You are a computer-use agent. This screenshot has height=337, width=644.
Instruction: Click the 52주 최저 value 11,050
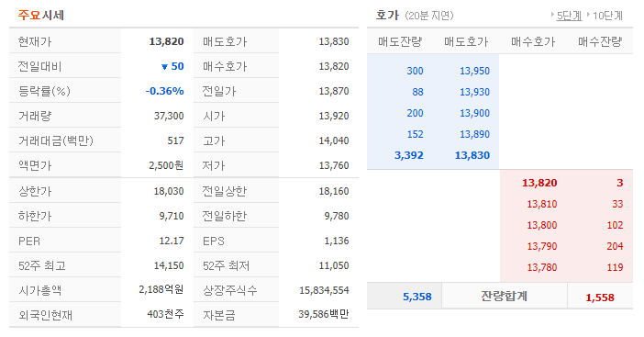tap(334, 265)
